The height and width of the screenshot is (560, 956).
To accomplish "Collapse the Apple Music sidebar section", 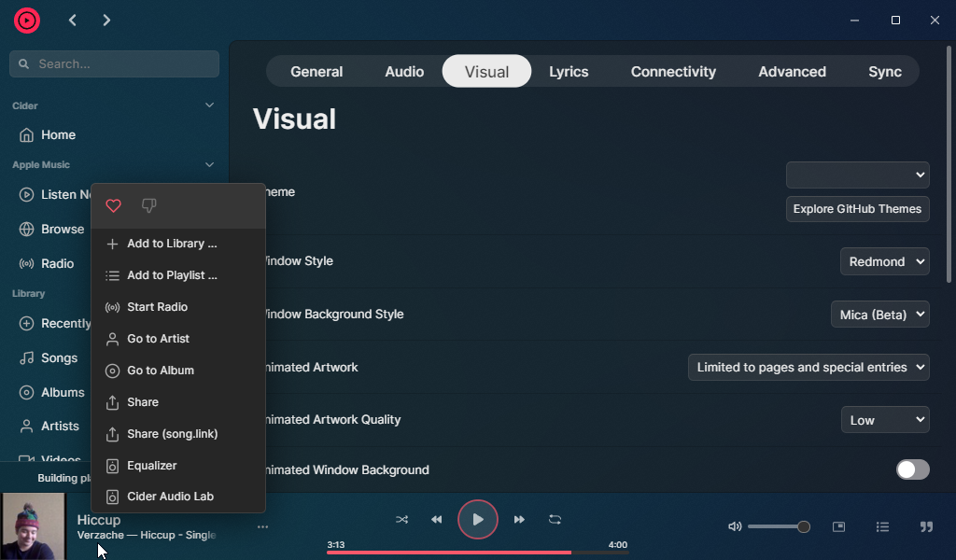I will click(x=209, y=164).
